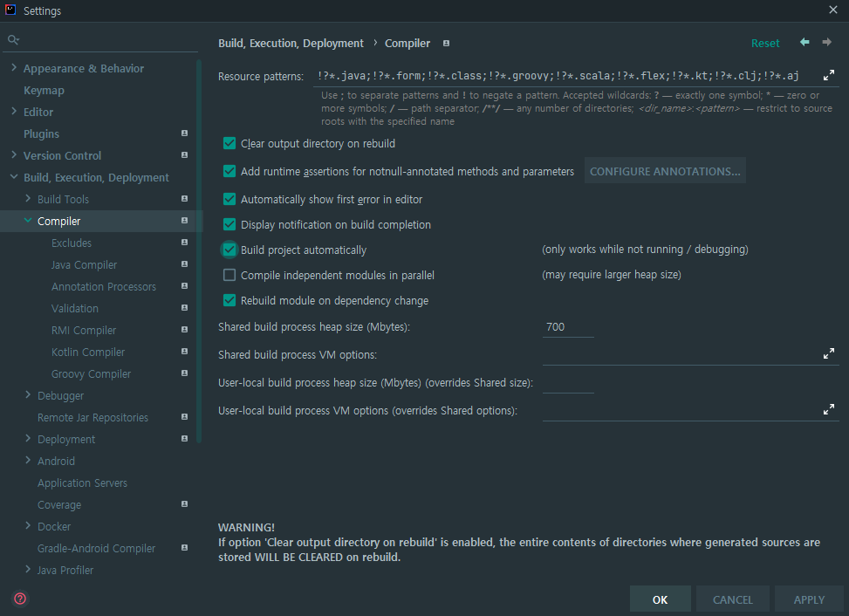The height and width of the screenshot is (616, 849).
Task: Disable Clear output directory on rebuild
Action: tap(229, 143)
